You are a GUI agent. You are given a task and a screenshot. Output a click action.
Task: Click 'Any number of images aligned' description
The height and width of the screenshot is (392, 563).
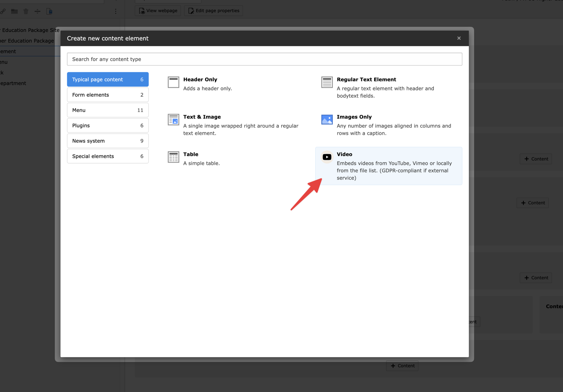pos(394,130)
